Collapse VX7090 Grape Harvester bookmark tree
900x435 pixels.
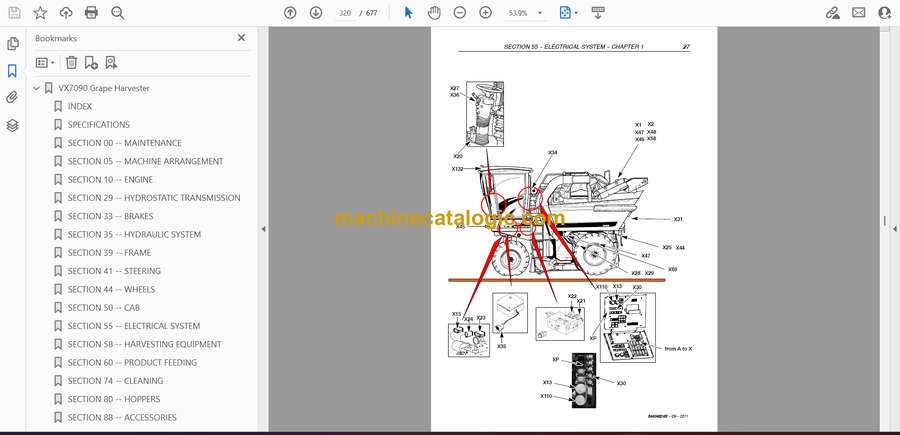pos(37,88)
